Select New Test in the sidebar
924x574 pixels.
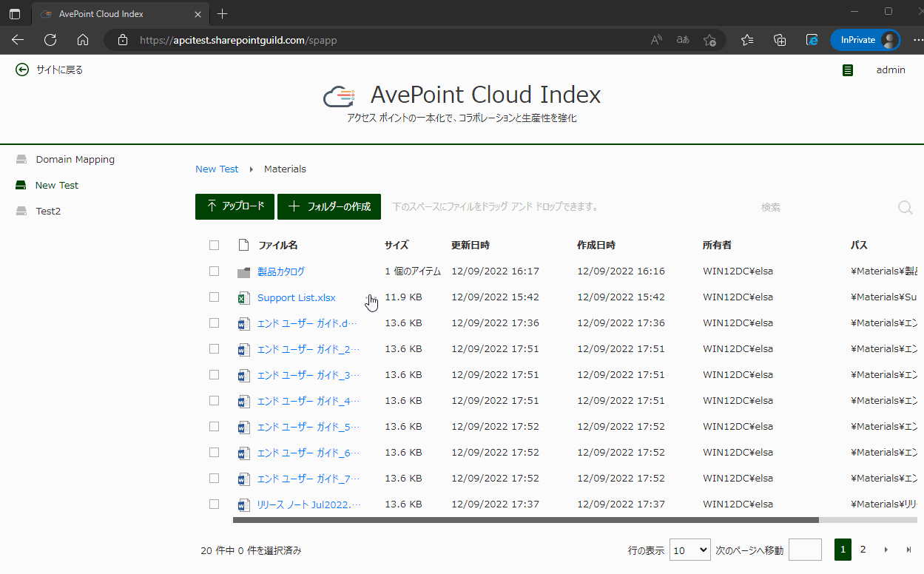57,185
